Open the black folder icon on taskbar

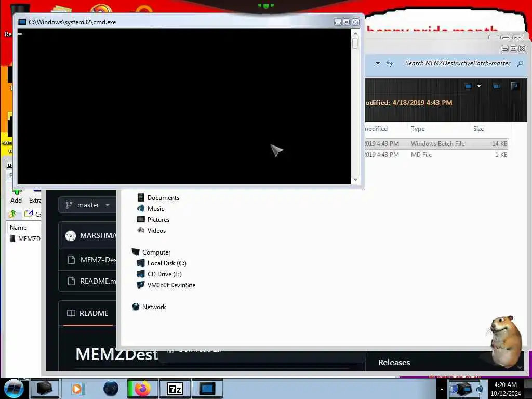tap(45, 389)
